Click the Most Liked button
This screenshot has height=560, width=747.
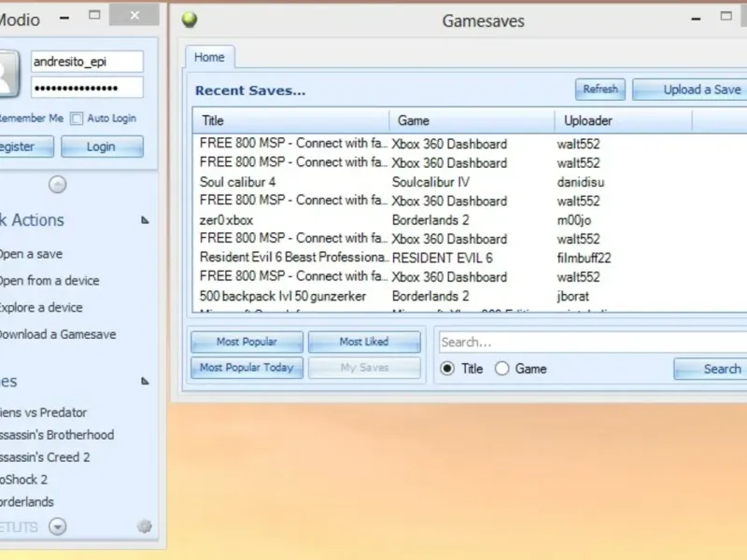tap(364, 342)
